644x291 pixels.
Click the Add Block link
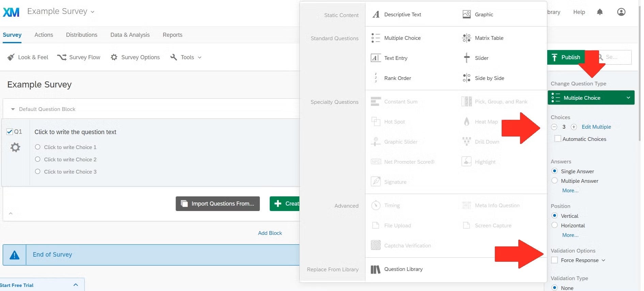(x=270, y=233)
